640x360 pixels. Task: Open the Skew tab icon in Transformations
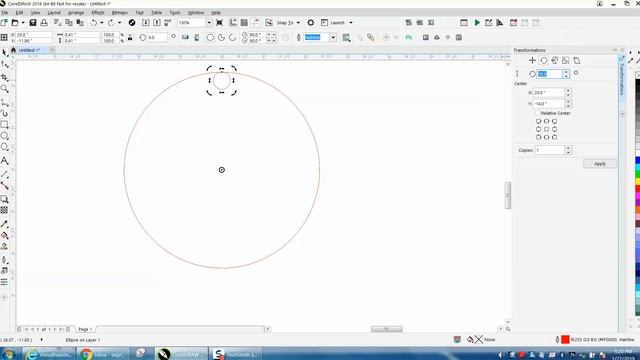tap(577, 60)
